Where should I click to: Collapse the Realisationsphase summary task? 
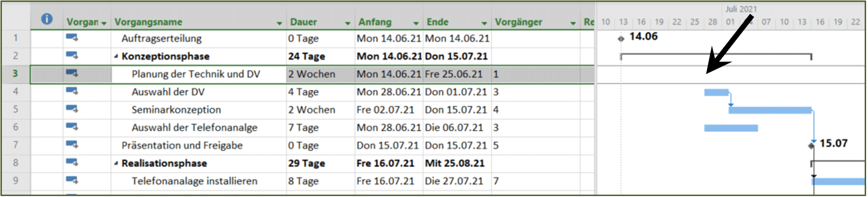coord(116,163)
